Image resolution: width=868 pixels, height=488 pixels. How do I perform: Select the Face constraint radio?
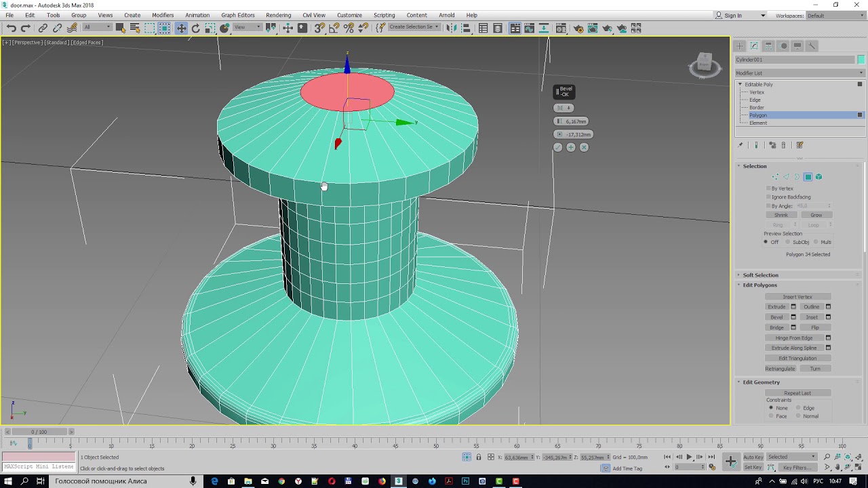coord(771,416)
